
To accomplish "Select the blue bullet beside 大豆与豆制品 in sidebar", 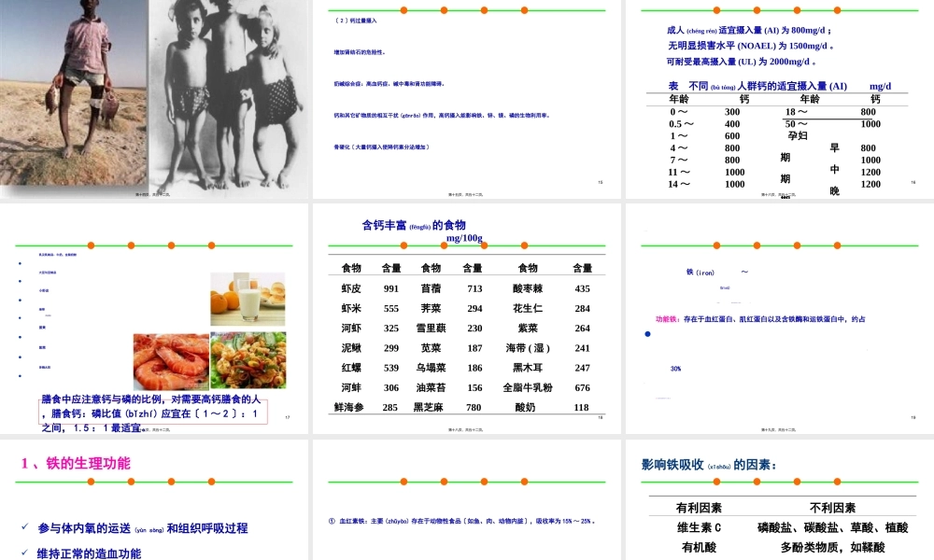I will (20, 281).
